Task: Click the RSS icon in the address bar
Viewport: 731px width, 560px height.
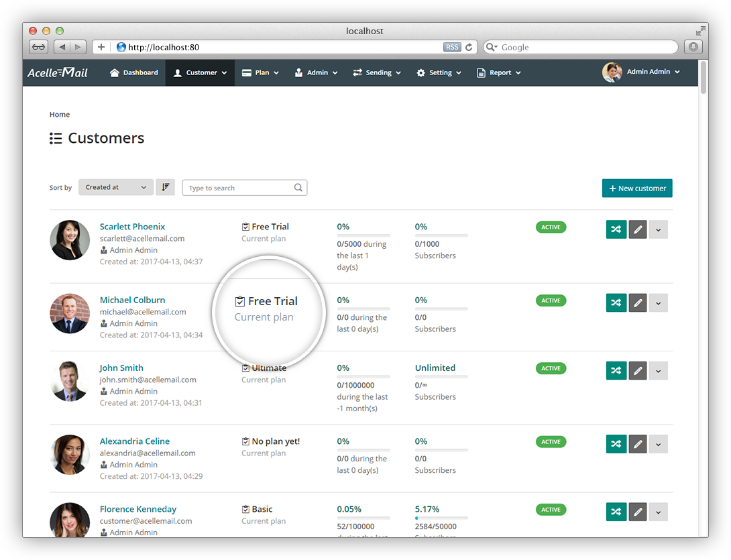Action: 452,47
